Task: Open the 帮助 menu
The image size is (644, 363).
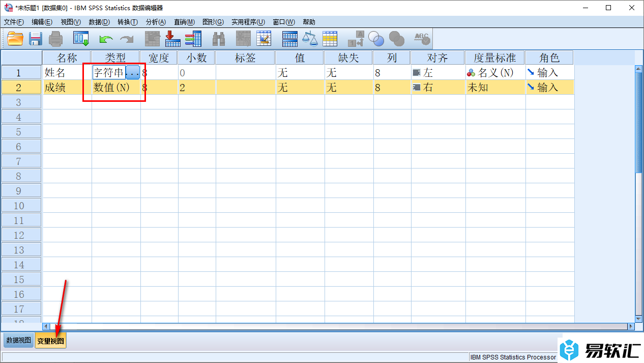Action: click(309, 22)
